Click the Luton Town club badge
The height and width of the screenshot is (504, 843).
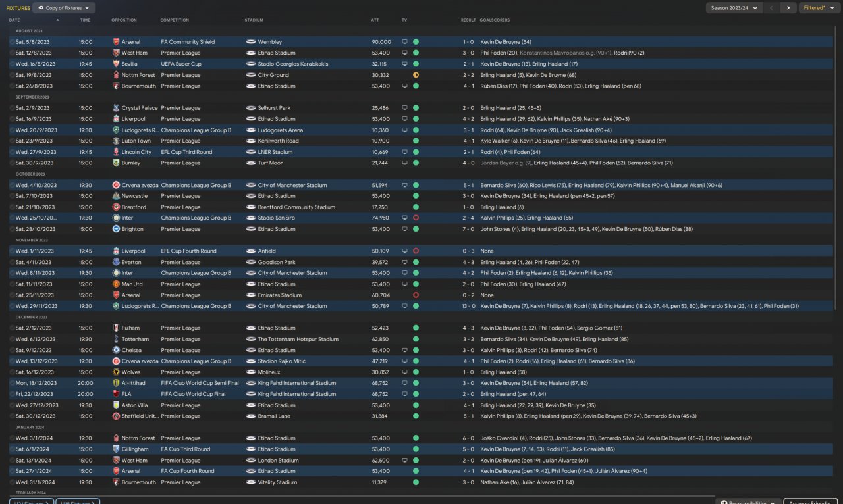pos(117,141)
